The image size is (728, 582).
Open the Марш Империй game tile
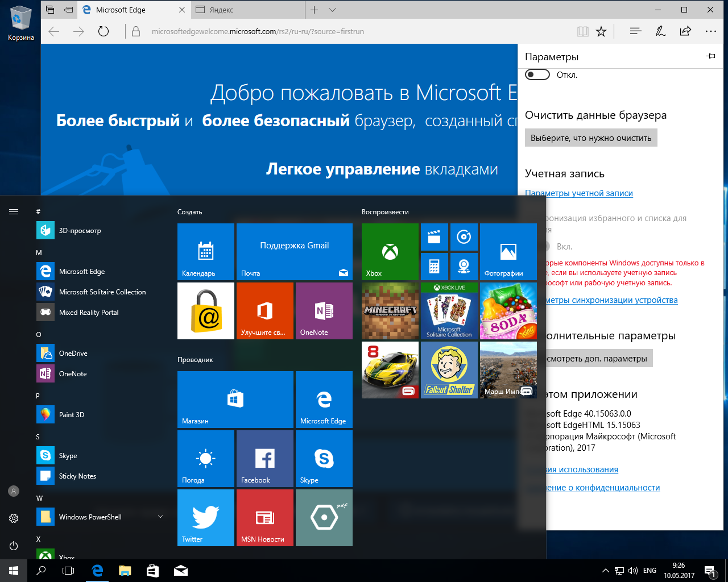pos(508,370)
